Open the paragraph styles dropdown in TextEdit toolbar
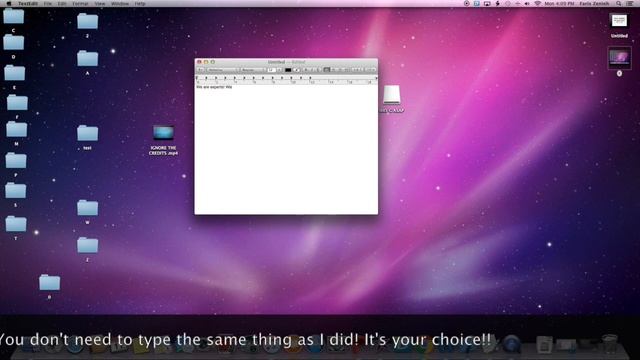640x360 pixels. 200,70
